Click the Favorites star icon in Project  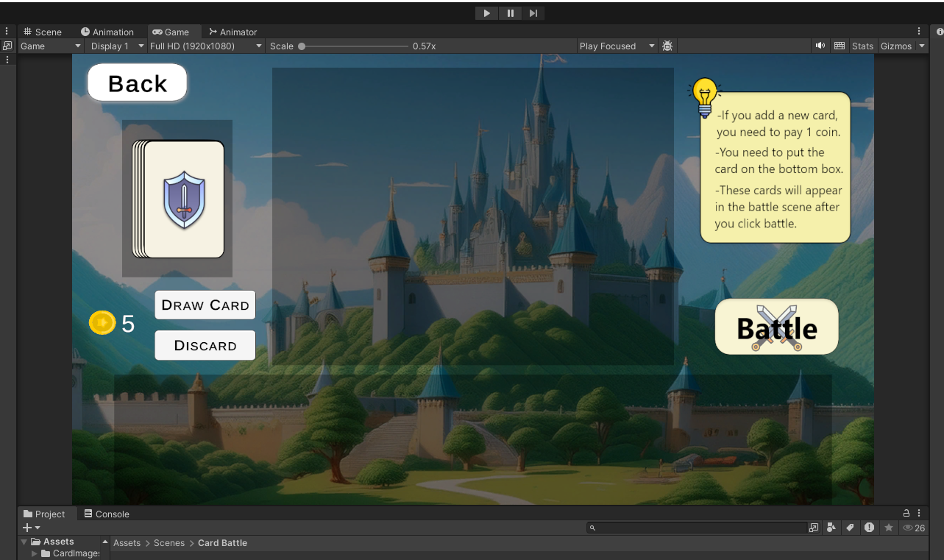888,528
